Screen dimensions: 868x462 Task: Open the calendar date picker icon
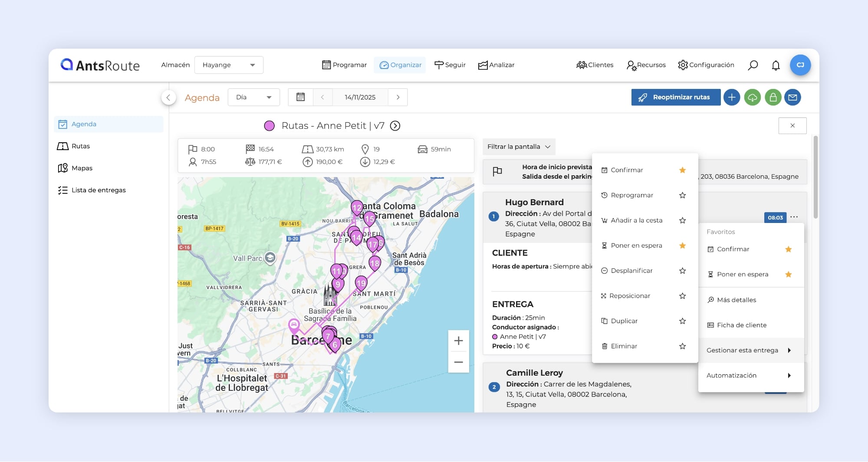300,97
